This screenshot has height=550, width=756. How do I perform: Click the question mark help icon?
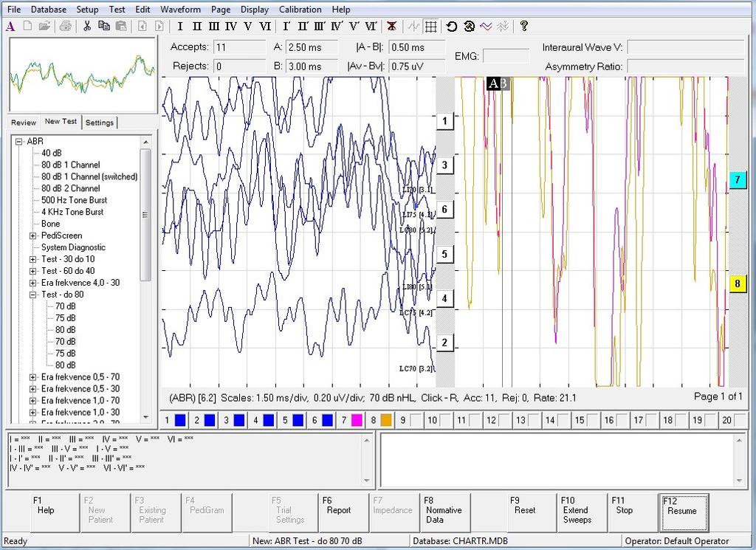tap(524, 26)
